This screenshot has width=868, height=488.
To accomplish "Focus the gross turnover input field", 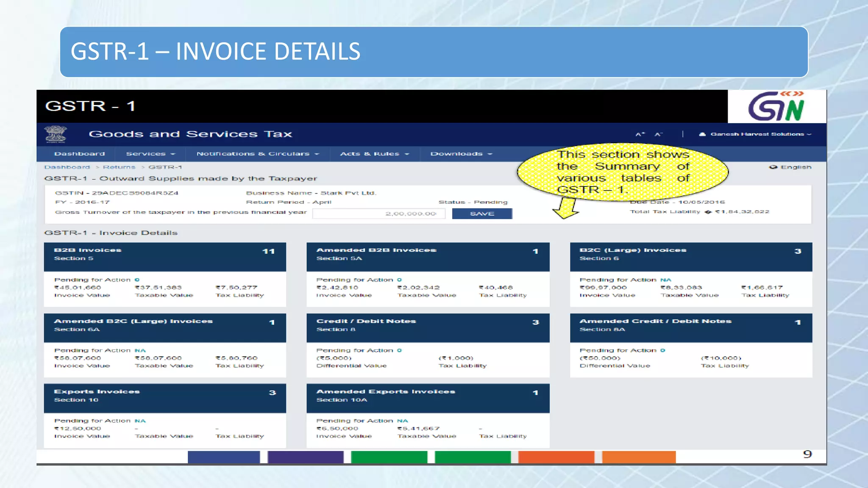I will click(x=379, y=213).
